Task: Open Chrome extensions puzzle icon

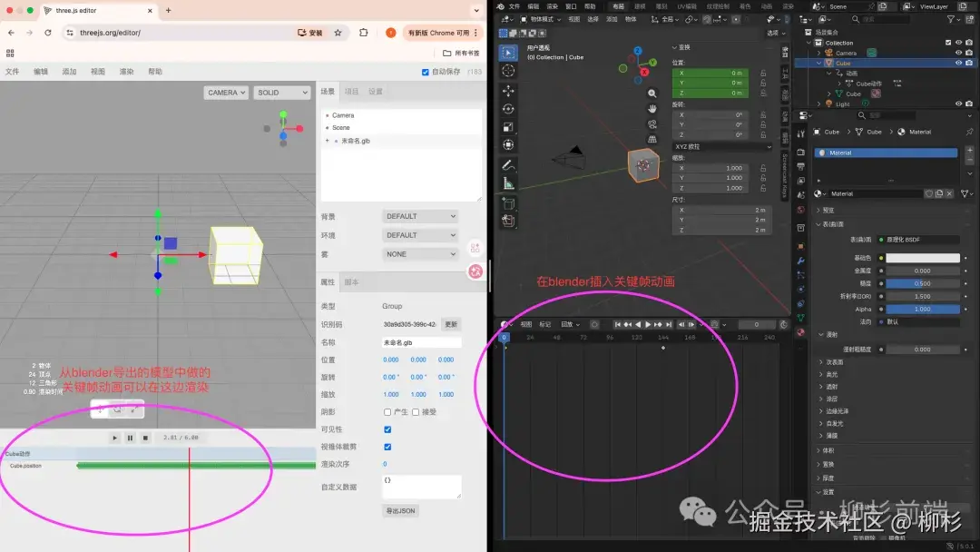Action: pos(364,33)
